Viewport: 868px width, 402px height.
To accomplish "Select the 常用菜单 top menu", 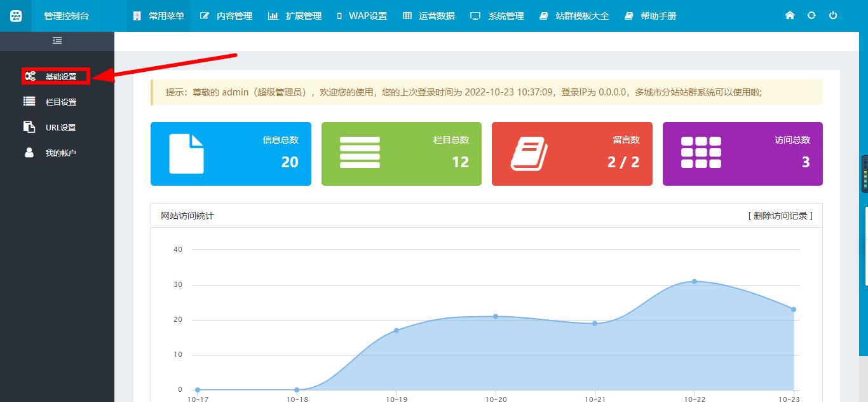I will 159,16.
